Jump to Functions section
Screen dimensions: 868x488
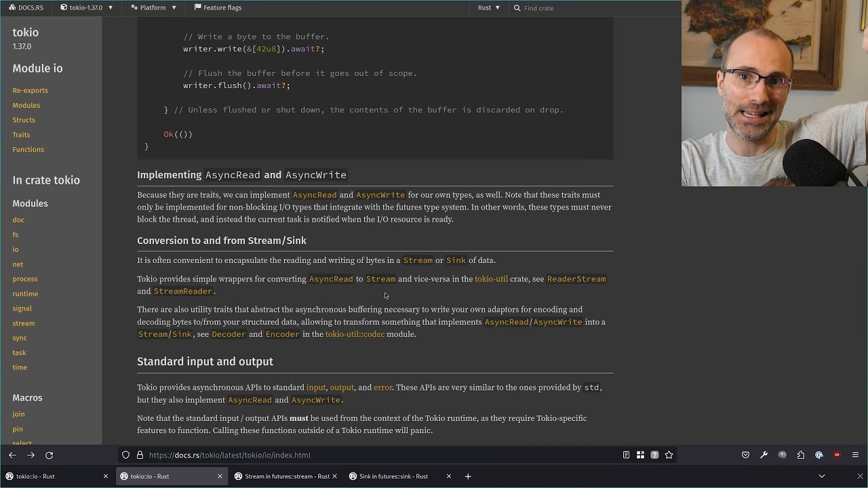coord(28,149)
